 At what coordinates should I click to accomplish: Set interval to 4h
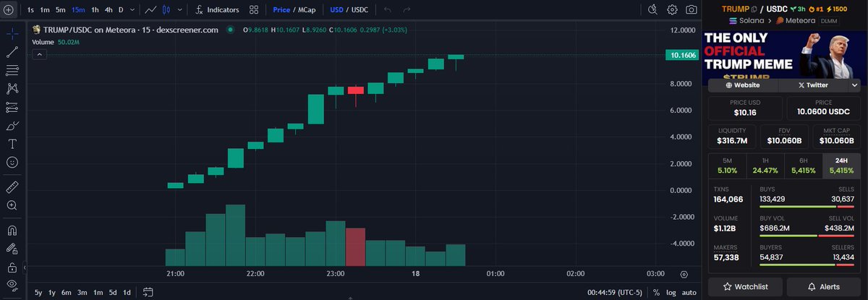coord(109,10)
